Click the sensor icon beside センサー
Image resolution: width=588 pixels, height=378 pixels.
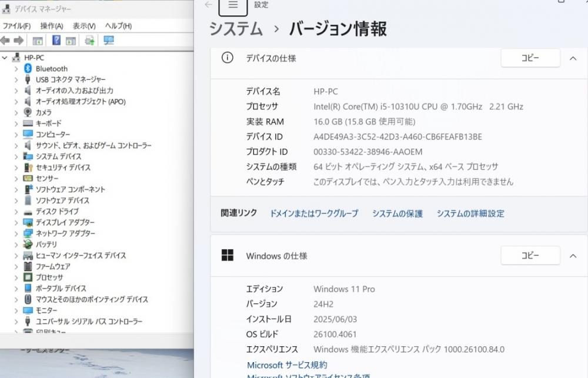(28, 178)
